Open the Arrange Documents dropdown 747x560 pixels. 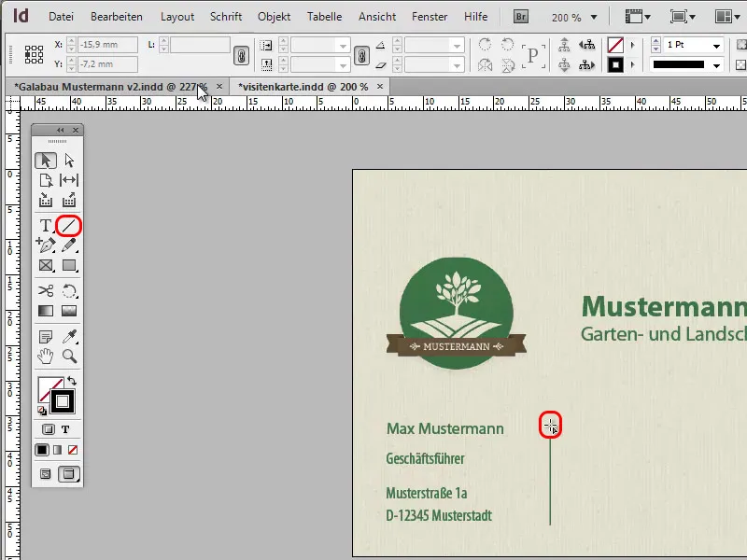click(x=726, y=17)
